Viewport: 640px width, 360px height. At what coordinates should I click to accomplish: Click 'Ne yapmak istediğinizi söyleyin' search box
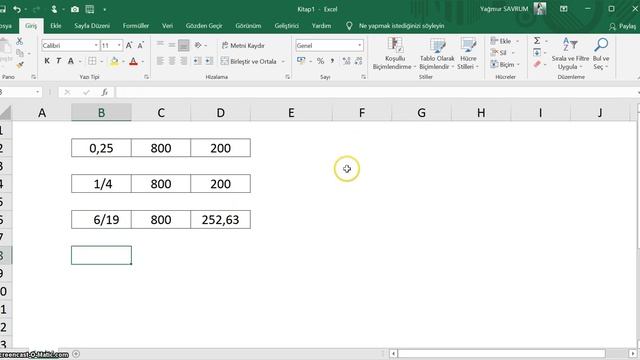click(401, 26)
